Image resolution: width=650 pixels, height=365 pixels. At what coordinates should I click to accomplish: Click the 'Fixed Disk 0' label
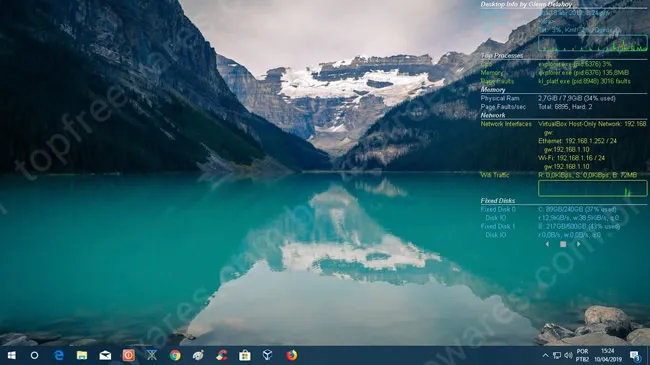pyautogui.click(x=498, y=209)
